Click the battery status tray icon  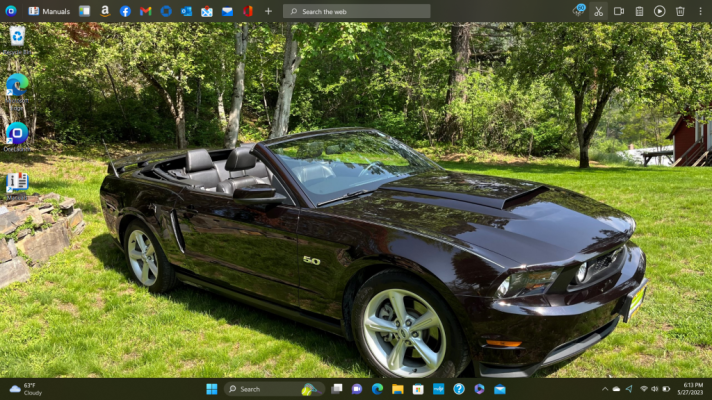[x=666, y=389]
